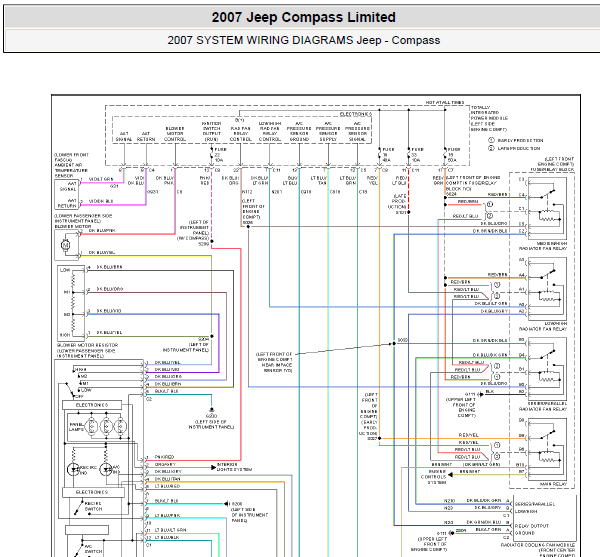Click the "INTERIOR LIGHTS SYSTEM" reference

click(x=234, y=467)
